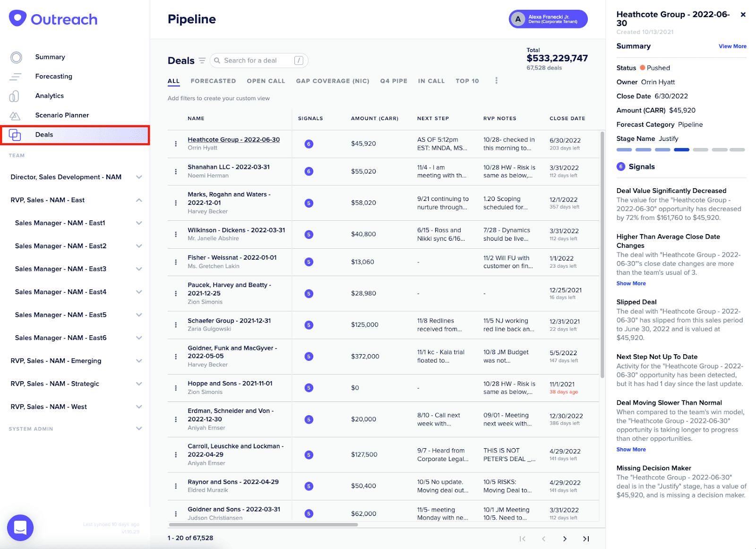This screenshot has width=756, height=549.
Task: Open the Scenario Planner sidebar icon
Action: (15, 115)
